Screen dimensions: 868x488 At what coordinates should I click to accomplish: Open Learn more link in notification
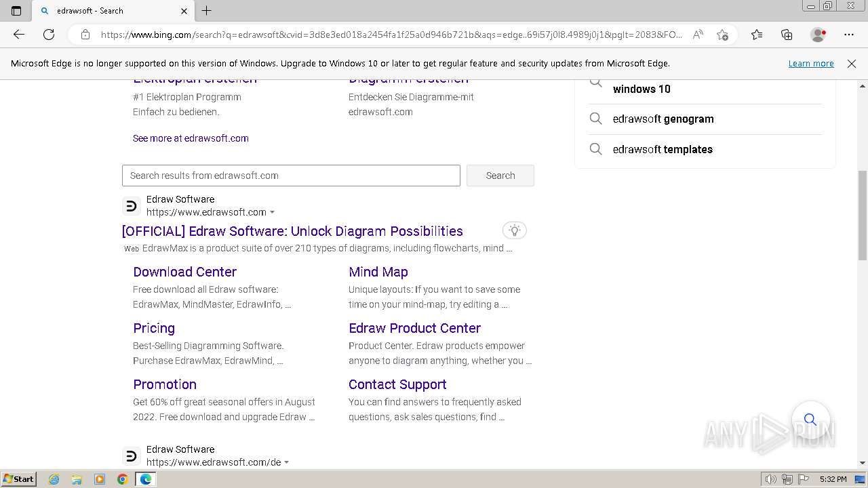(x=811, y=64)
